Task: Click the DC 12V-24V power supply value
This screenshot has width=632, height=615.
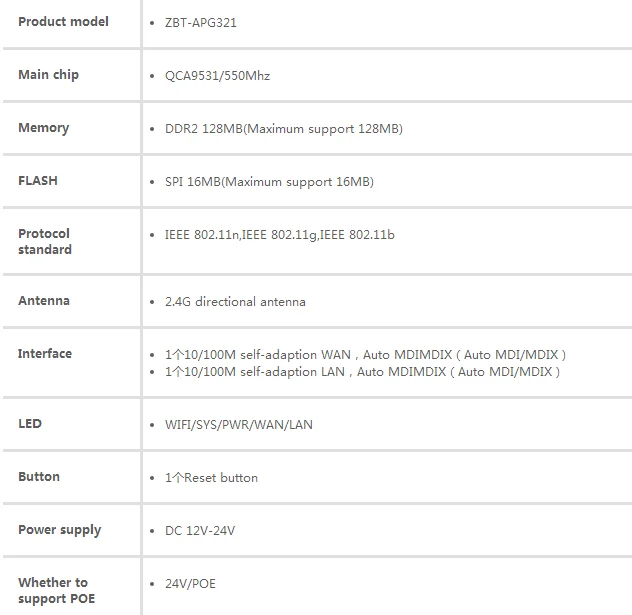Action: click(x=200, y=531)
